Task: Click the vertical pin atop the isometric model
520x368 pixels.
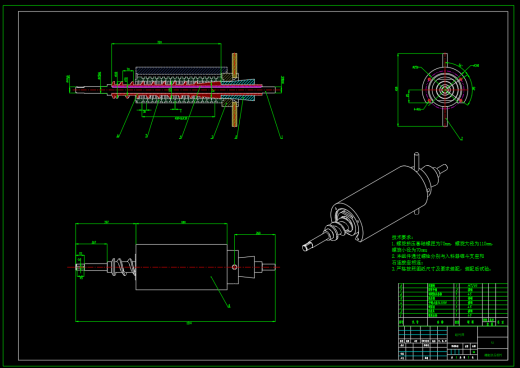Action: pos(416,160)
